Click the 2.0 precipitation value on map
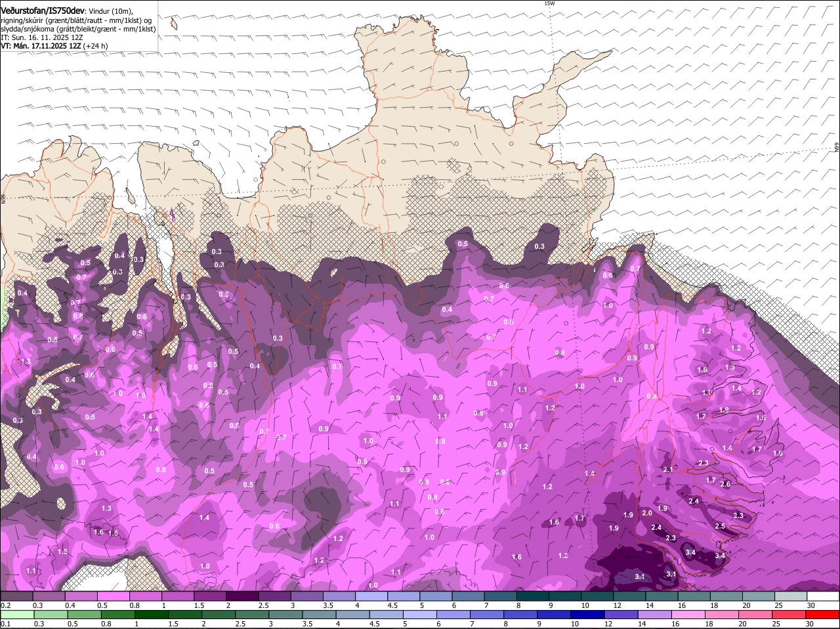The width and height of the screenshot is (840, 629). pyautogui.click(x=647, y=513)
